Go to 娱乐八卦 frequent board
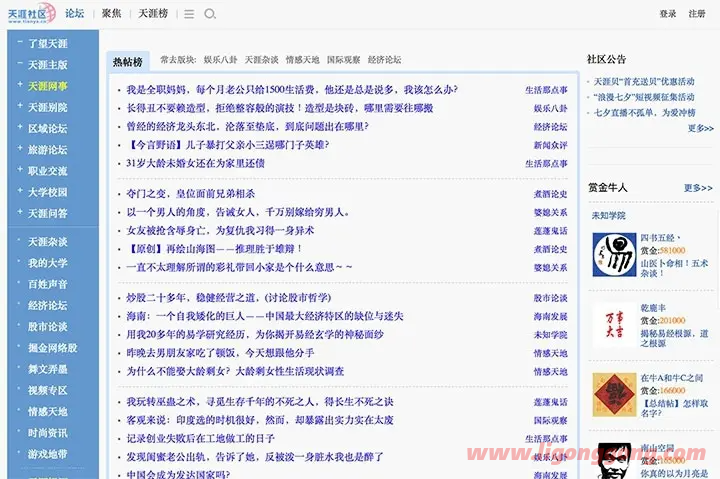 (220, 60)
